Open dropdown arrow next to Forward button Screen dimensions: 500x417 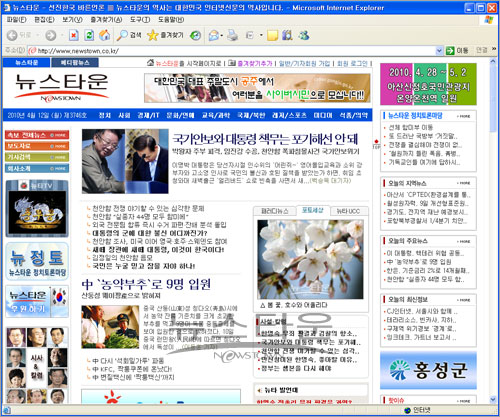point(62,35)
